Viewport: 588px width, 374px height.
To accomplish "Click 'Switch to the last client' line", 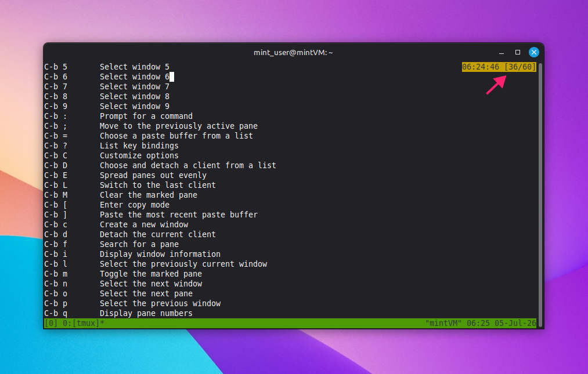I will (x=158, y=185).
